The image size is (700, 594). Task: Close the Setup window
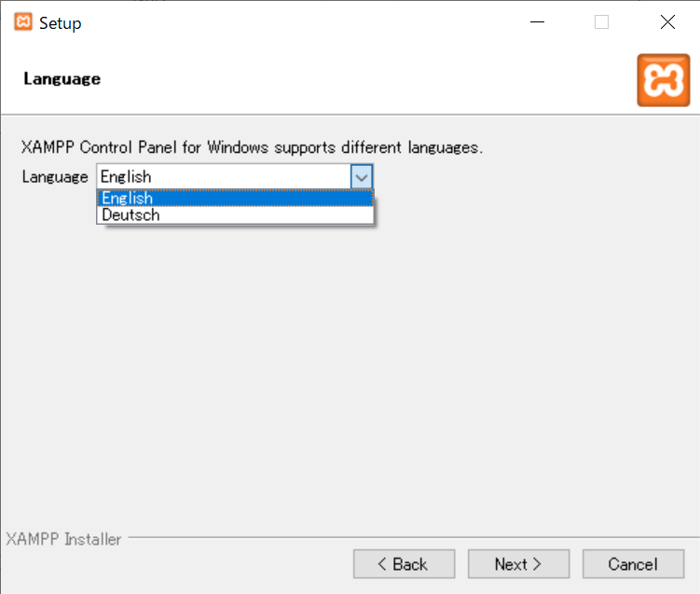click(667, 21)
